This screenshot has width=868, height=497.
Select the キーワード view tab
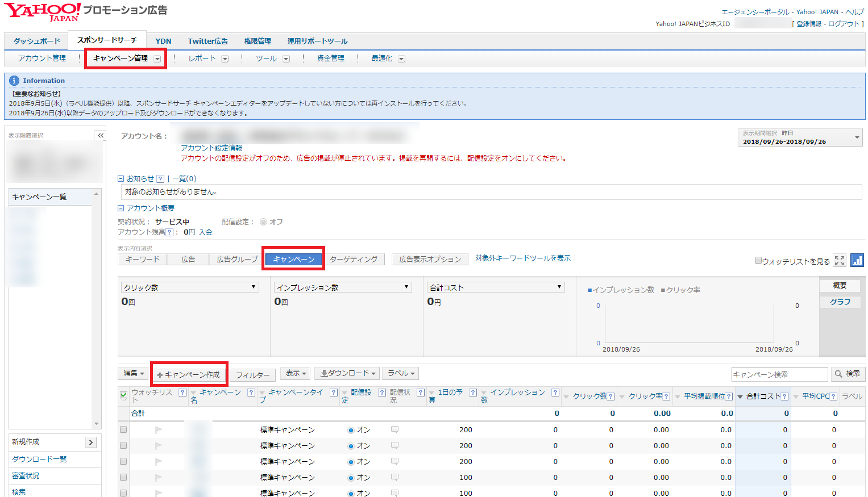tap(143, 259)
